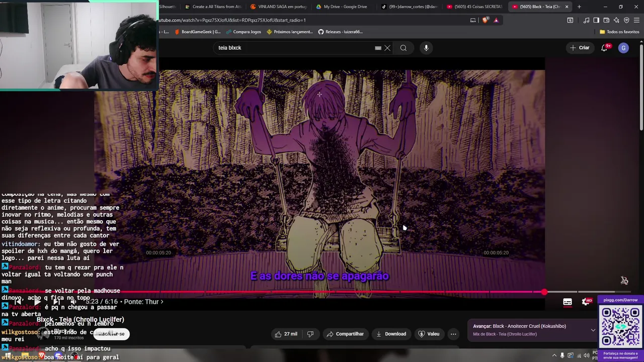Open the Brave VPN shield icon
644x362 pixels.
(x=626, y=20)
